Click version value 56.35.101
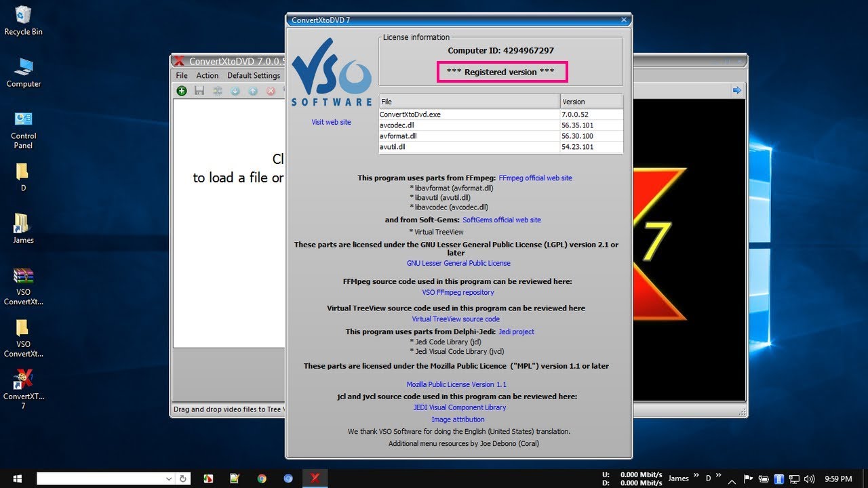Screen dimensions: 868x488 pyautogui.click(x=577, y=125)
